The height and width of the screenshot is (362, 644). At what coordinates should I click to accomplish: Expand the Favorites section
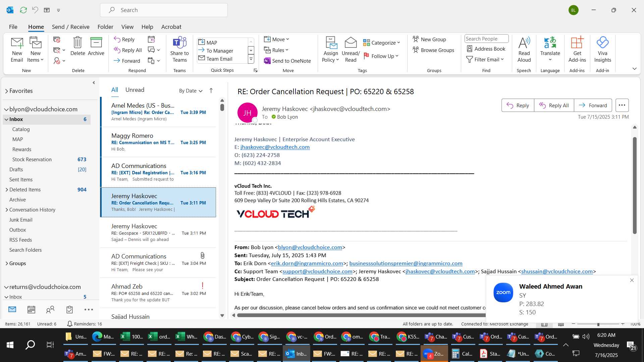(x=6, y=91)
